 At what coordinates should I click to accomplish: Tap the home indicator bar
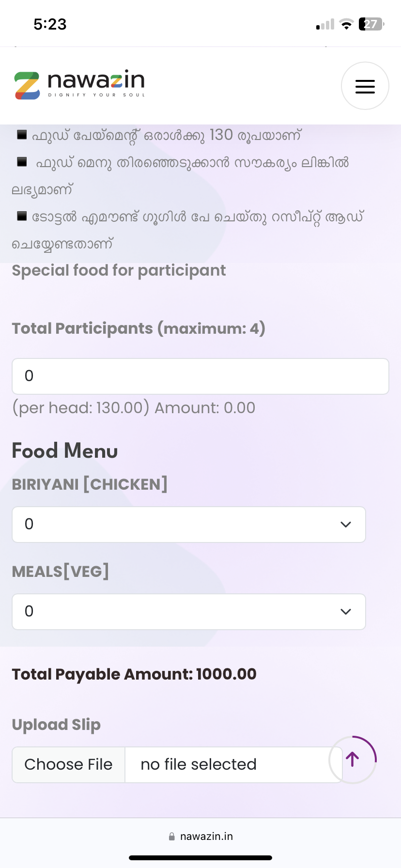point(200,858)
